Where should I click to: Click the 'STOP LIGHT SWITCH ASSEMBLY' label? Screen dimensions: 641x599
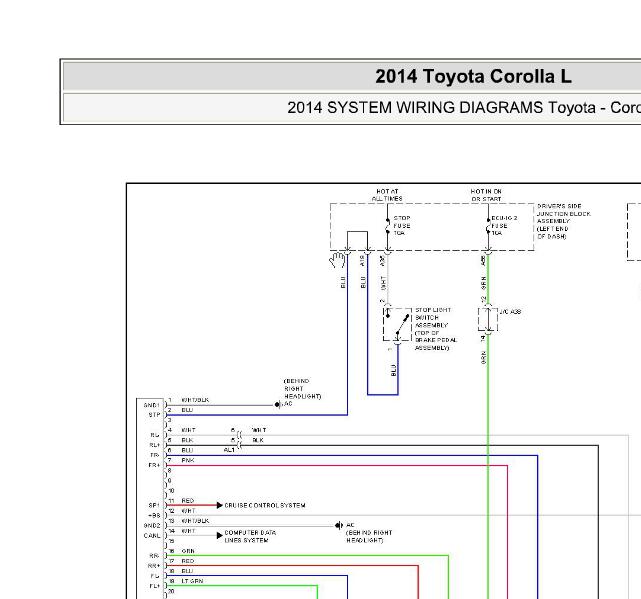coord(433,318)
